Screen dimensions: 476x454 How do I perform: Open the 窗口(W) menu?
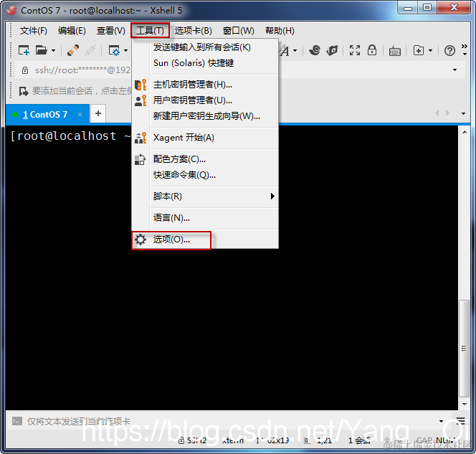(238, 31)
